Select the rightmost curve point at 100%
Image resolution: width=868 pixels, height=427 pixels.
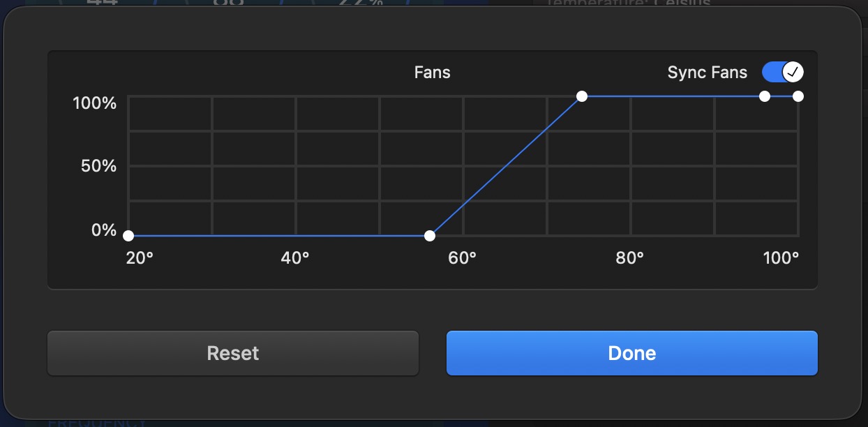click(x=798, y=96)
